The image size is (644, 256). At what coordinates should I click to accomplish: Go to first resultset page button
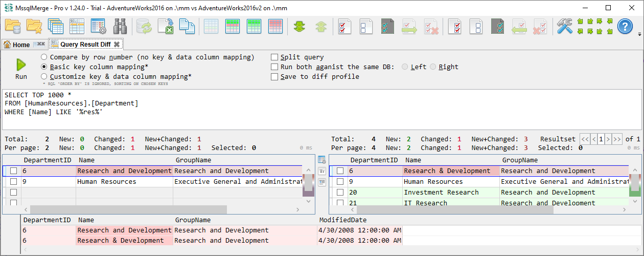(585, 139)
